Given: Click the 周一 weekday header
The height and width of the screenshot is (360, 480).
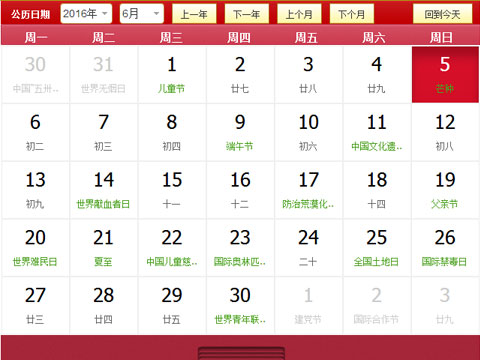Looking at the screenshot, I should click(36, 37).
